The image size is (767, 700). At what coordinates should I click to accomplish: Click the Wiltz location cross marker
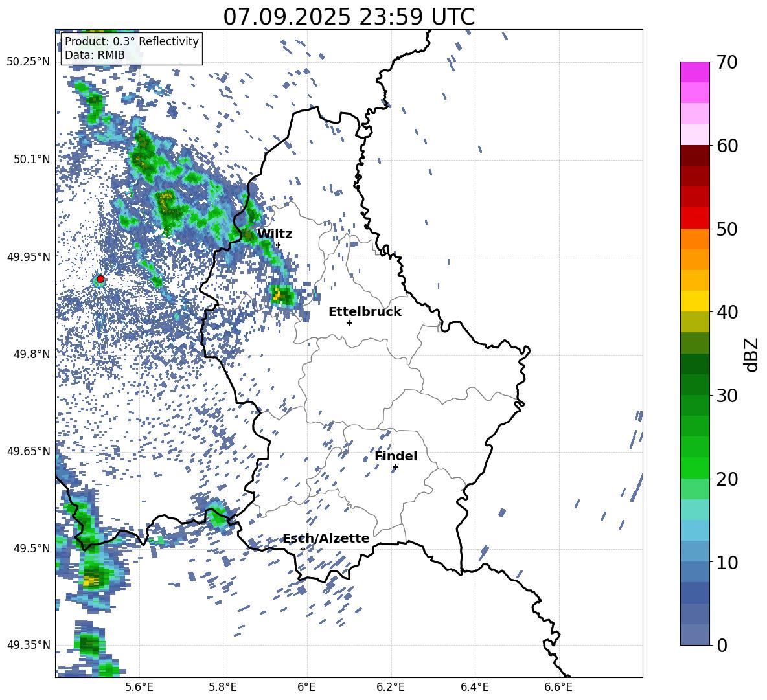click(x=279, y=245)
